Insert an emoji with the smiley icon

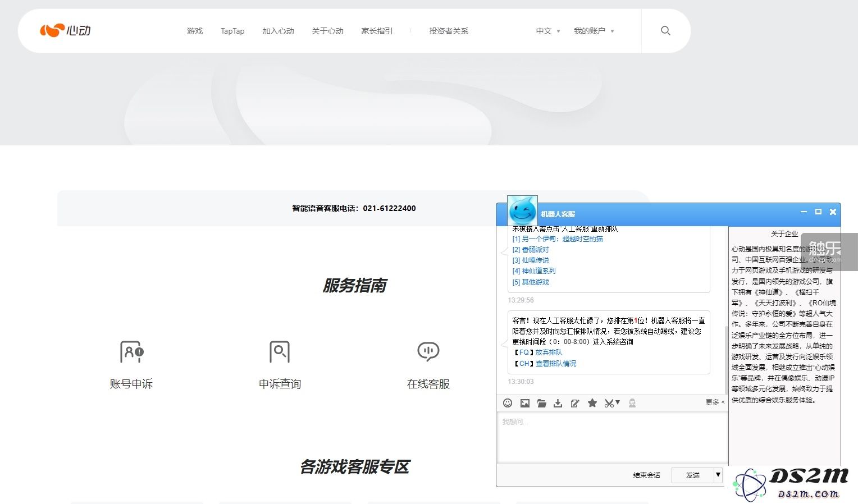[x=508, y=403]
